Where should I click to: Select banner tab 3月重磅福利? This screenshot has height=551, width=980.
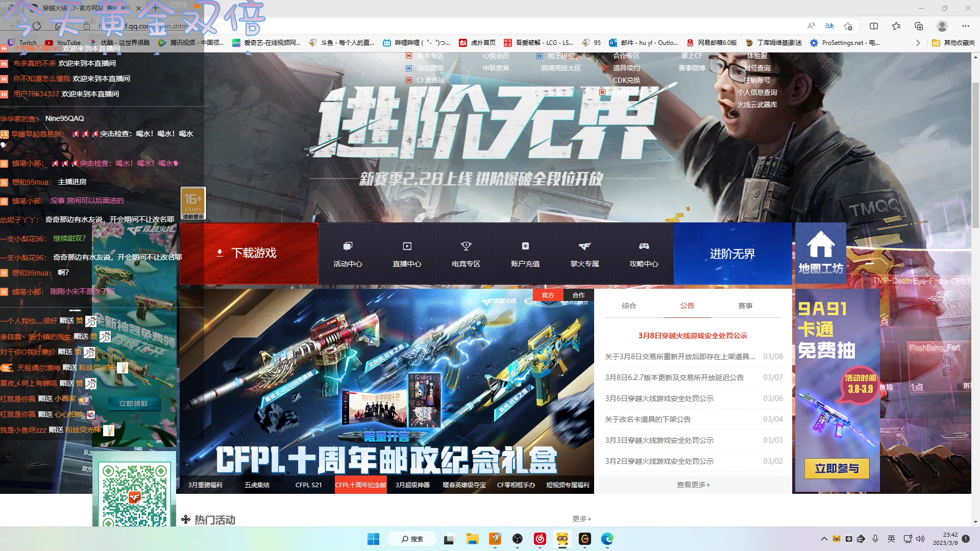(x=205, y=485)
